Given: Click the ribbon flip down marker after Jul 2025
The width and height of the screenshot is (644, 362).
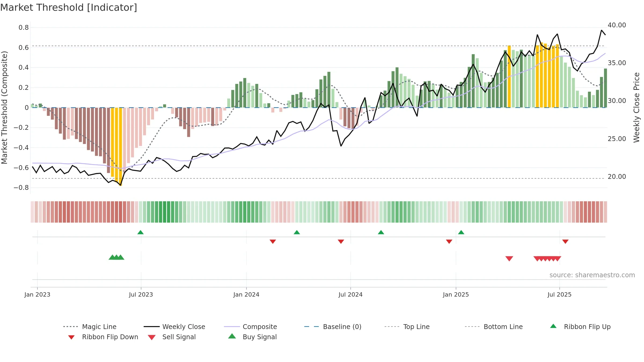Looking at the screenshot, I should [x=565, y=242].
